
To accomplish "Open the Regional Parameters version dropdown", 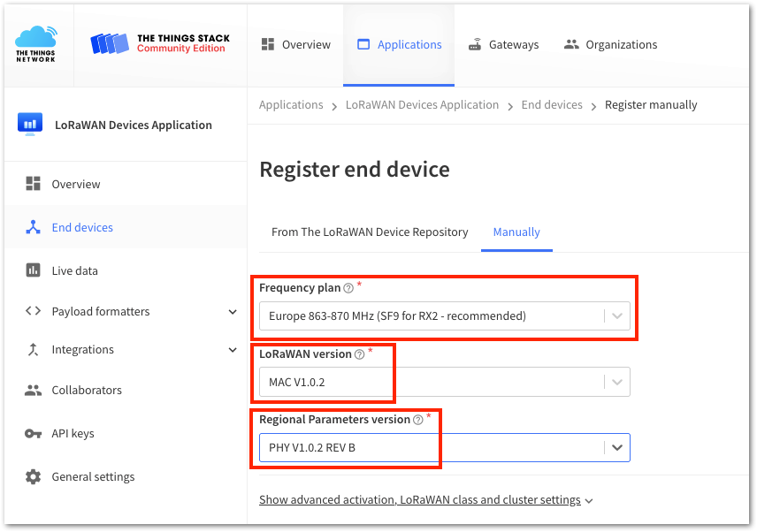I will [445, 447].
